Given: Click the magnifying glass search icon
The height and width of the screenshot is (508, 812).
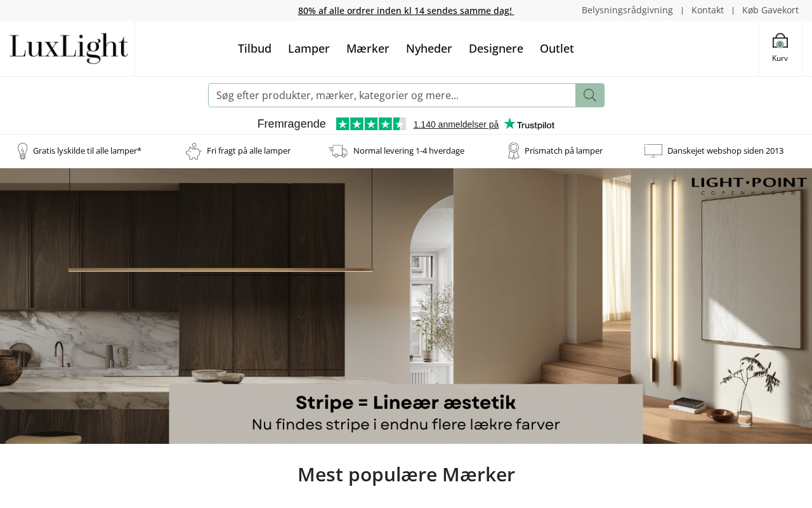Looking at the screenshot, I should pos(590,95).
